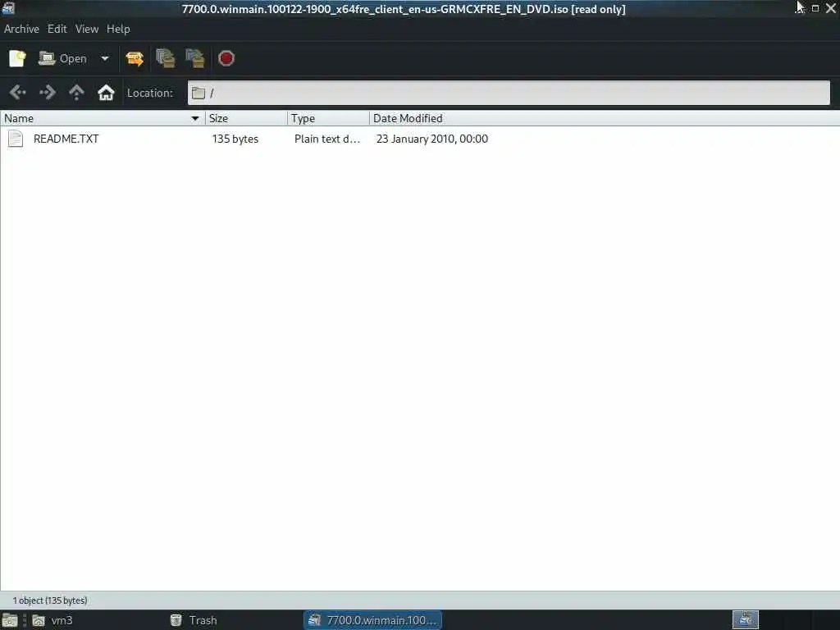The image size is (840, 630).
Task: Click the Location path input field
Action: (509, 93)
